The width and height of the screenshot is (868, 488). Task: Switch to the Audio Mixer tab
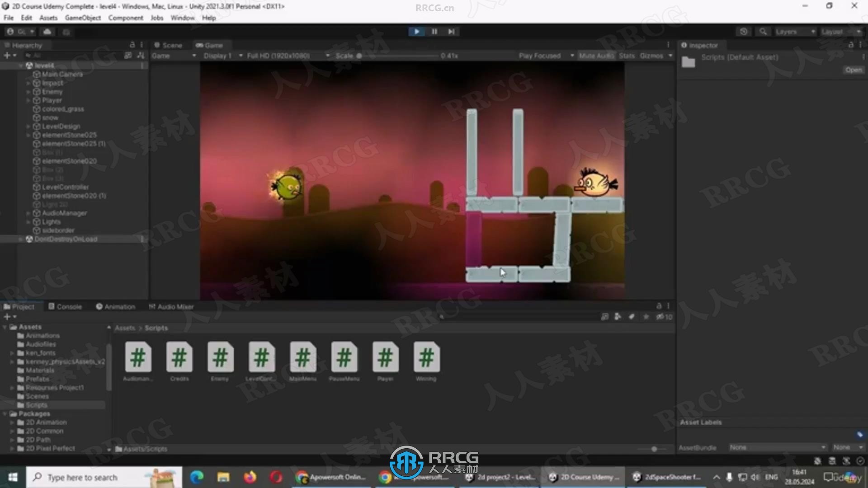pos(171,306)
